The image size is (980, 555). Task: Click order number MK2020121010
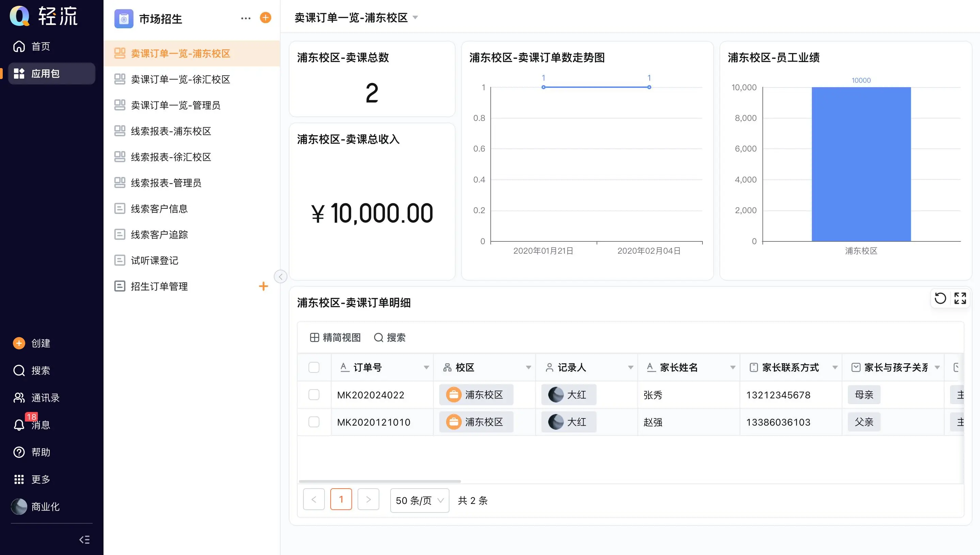point(374,422)
